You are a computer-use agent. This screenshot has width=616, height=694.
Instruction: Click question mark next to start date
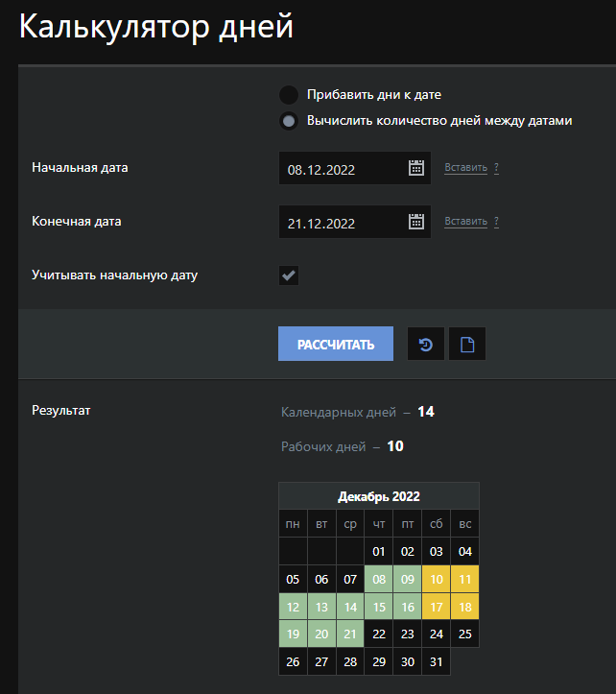496,168
